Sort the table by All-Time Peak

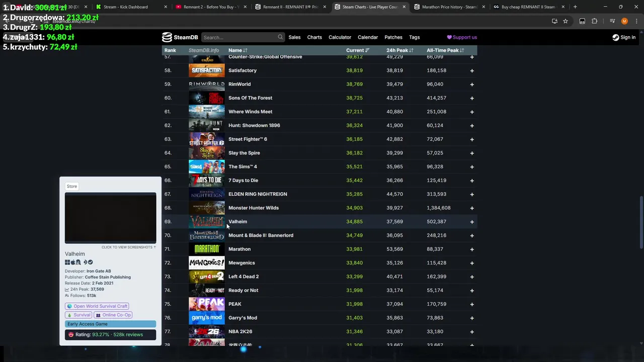(x=445, y=50)
